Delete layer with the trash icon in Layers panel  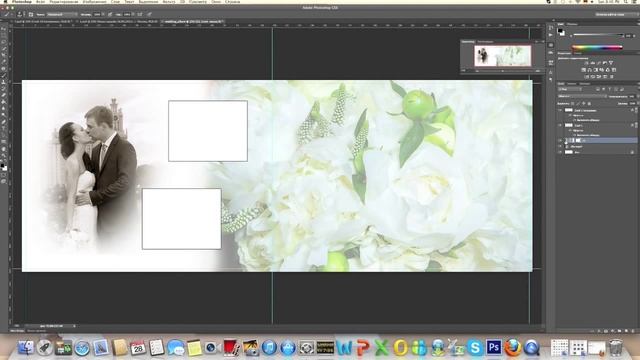(633, 331)
